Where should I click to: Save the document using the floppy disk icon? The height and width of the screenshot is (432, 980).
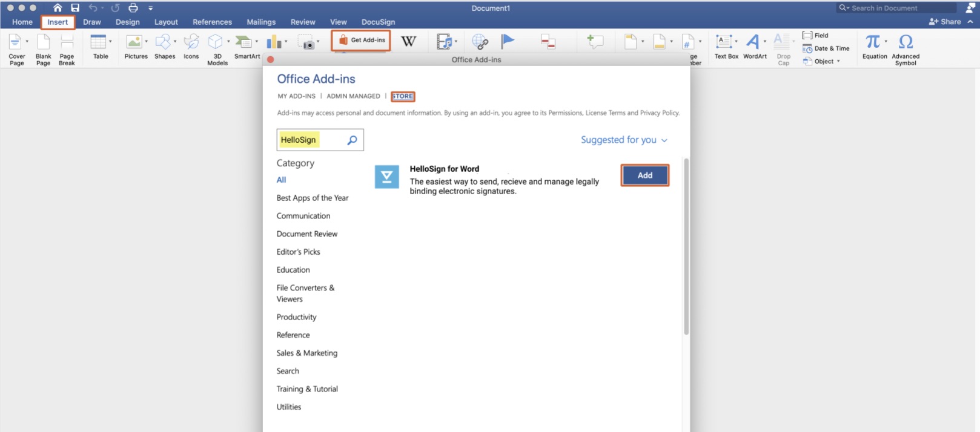click(x=75, y=8)
